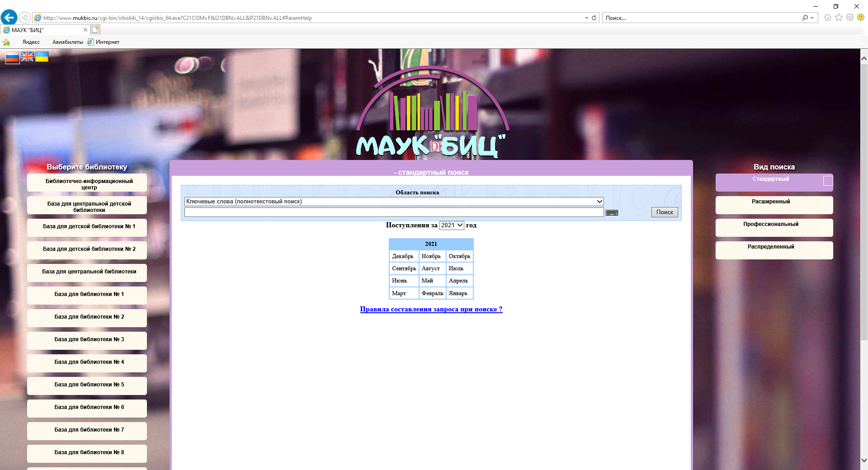868x470 pixels.
Task: Select Профессиональный search type
Action: 774,228
